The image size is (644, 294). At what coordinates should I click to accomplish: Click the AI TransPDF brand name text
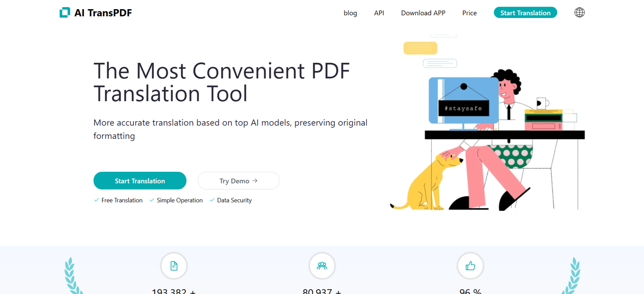coord(103,13)
